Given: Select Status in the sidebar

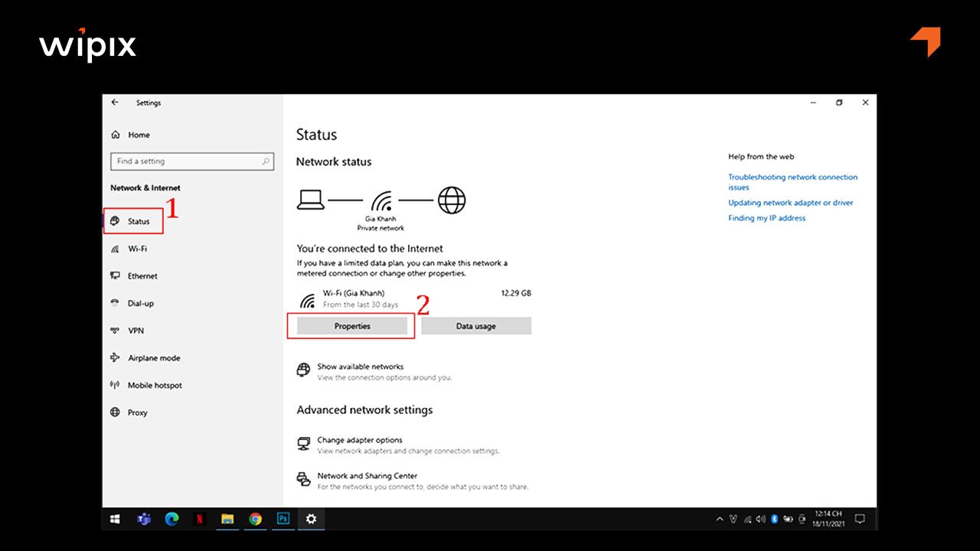Looking at the screenshot, I should (x=134, y=221).
